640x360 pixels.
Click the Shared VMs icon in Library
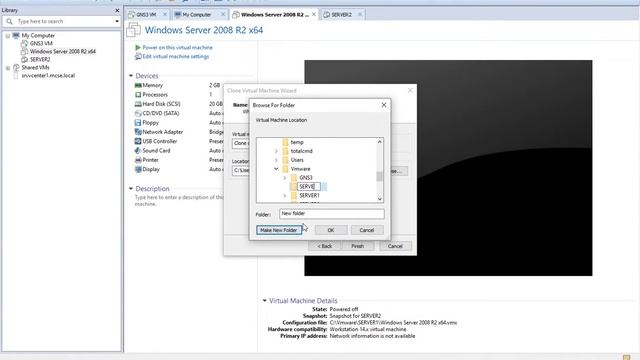point(16,68)
